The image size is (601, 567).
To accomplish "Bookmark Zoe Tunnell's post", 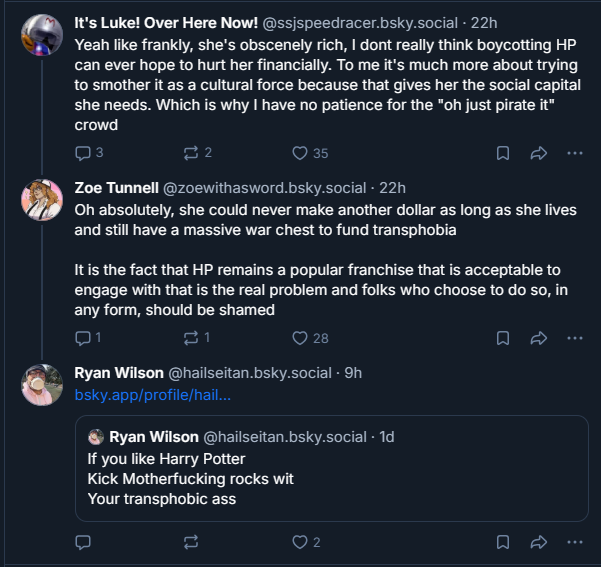I will click(x=503, y=338).
